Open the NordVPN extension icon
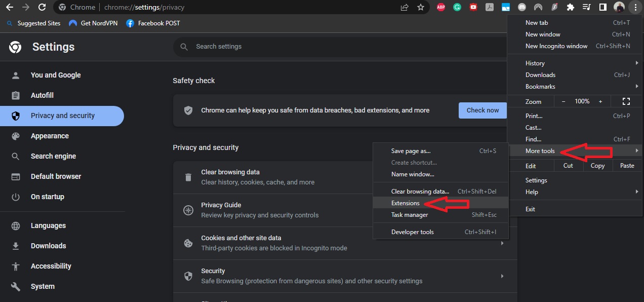Screen dimensions: 644x302 click(538, 7)
